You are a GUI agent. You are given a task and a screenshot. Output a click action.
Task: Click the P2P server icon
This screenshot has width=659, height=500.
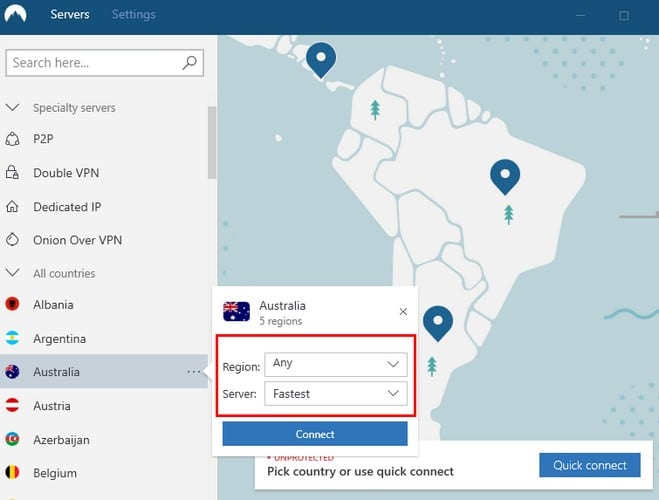click(x=12, y=139)
